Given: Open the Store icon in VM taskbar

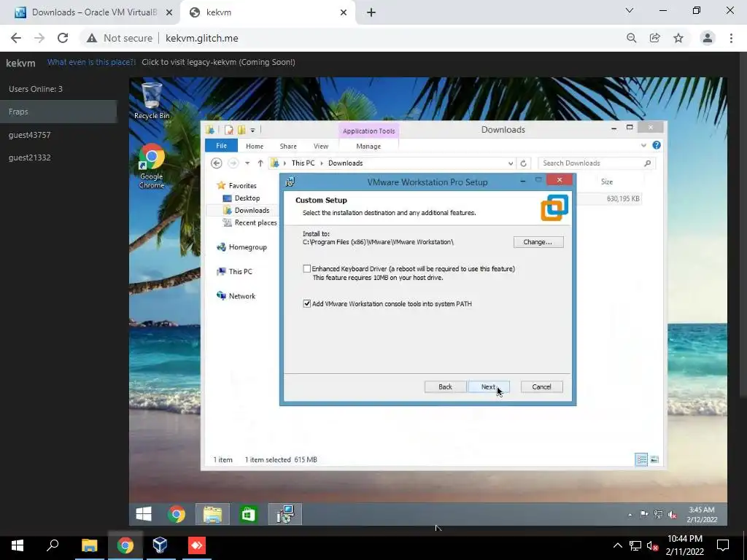Looking at the screenshot, I should click(248, 514).
